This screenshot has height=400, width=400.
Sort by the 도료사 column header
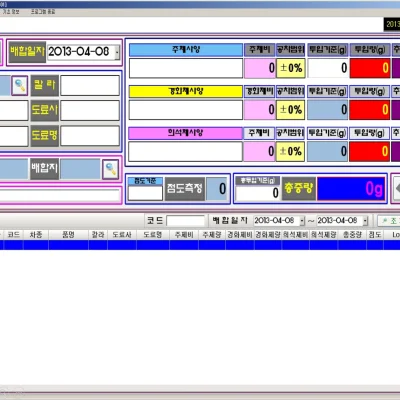tap(122, 235)
